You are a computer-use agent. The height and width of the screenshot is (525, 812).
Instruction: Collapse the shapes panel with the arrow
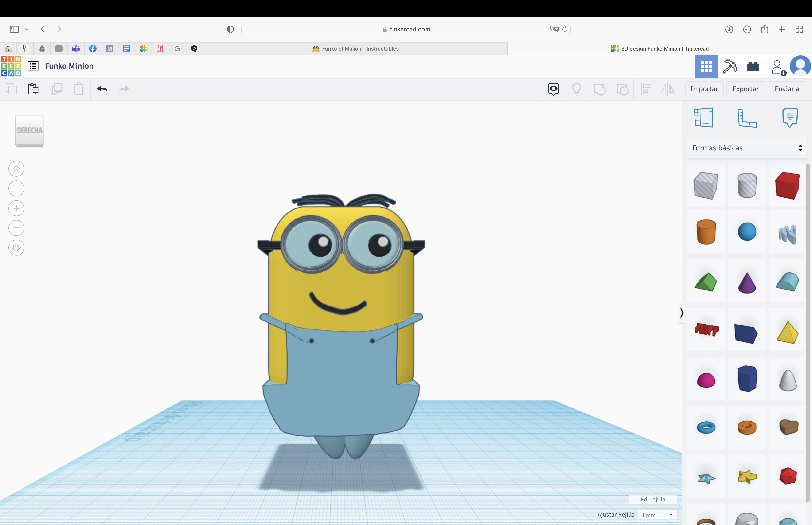click(x=682, y=313)
